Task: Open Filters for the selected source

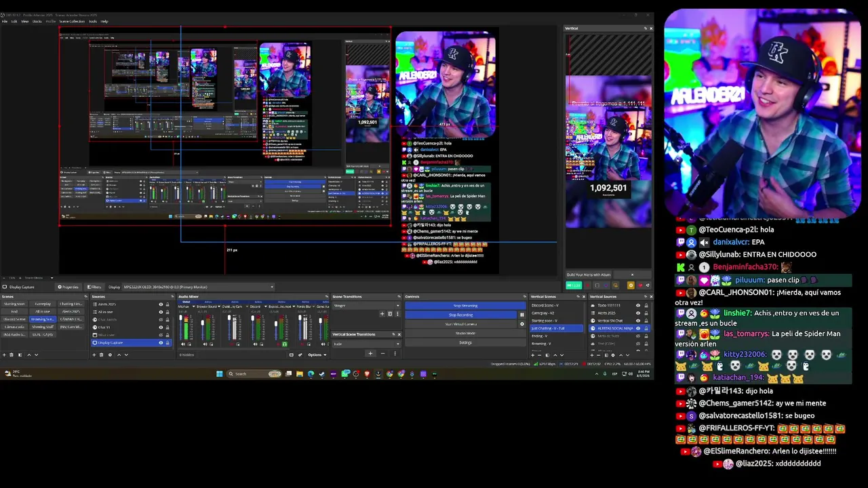Action: click(x=94, y=287)
